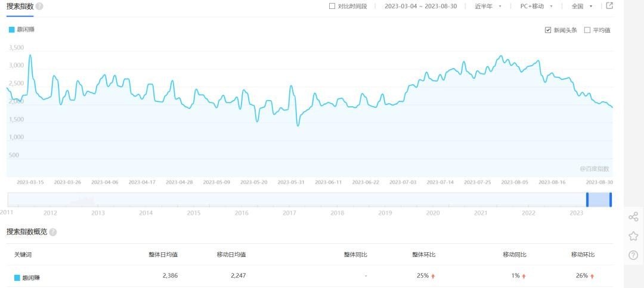This screenshot has width=644, height=288.
Task: Open the question mark help in sidebar
Action: [633, 255]
